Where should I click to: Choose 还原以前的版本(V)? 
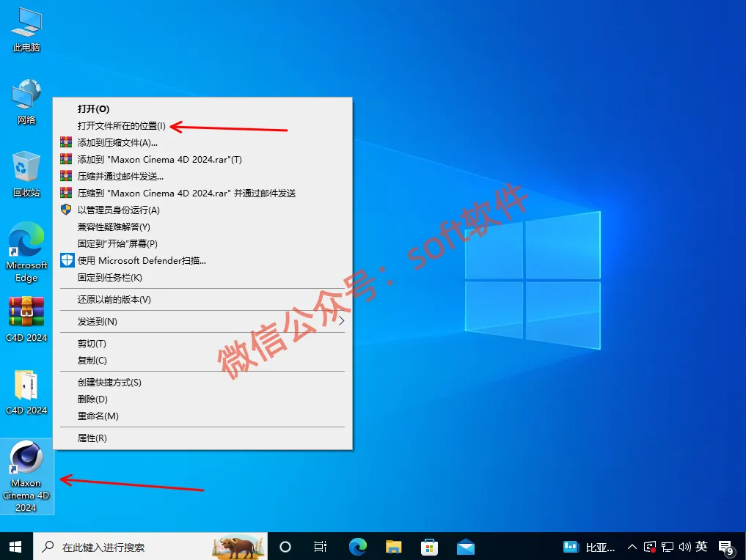pyautogui.click(x=202, y=300)
